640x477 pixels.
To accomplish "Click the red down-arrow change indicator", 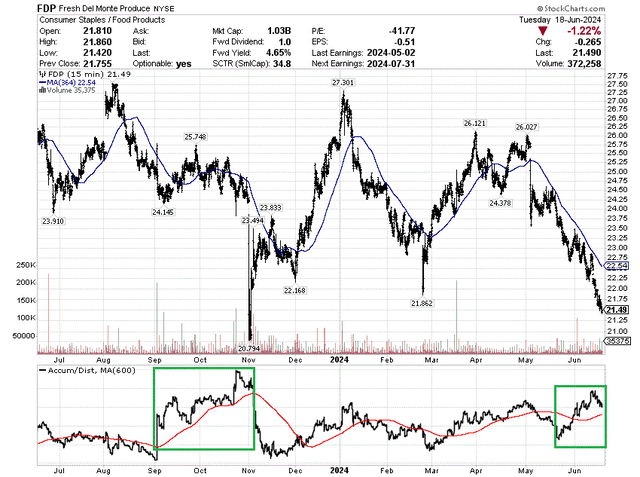I will [542, 31].
